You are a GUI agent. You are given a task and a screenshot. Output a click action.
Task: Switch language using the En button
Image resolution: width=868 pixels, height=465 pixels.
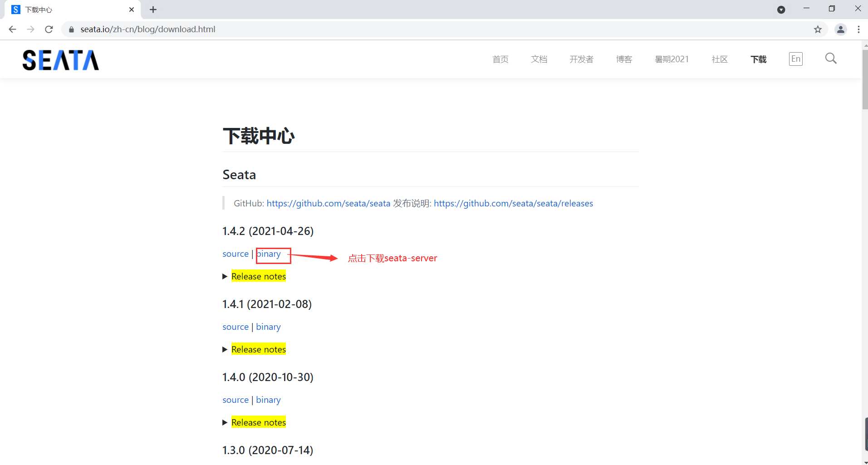coord(796,59)
